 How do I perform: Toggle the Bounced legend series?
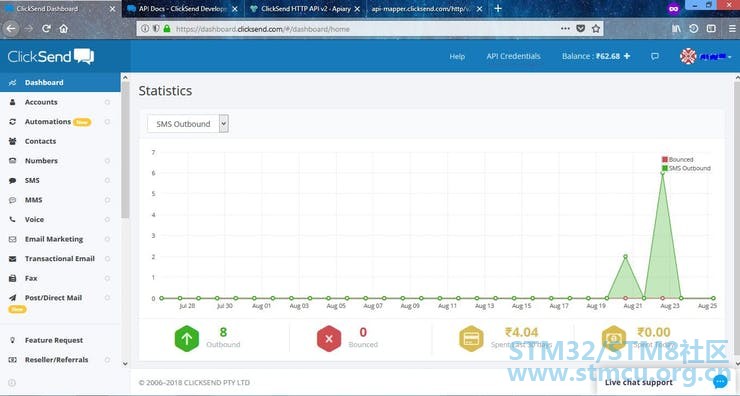point(678,160)
